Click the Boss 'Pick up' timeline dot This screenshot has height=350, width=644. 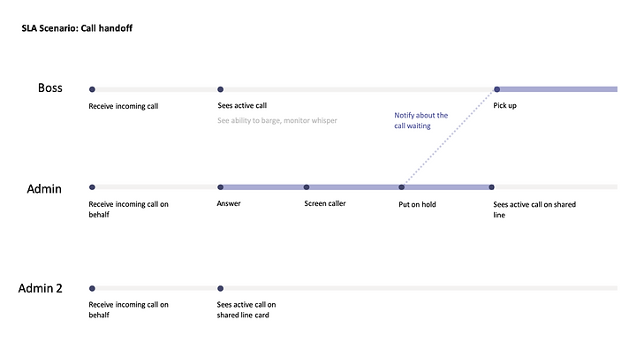pos(497,89)
